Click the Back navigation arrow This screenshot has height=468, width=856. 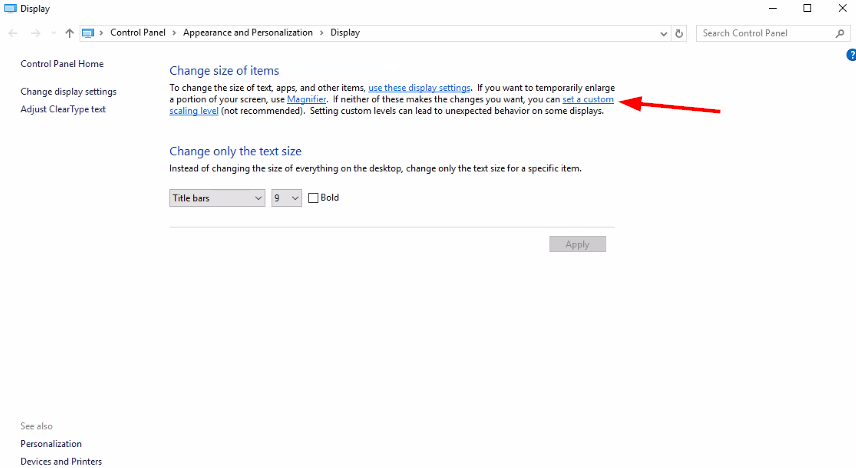tap(12, 33)
